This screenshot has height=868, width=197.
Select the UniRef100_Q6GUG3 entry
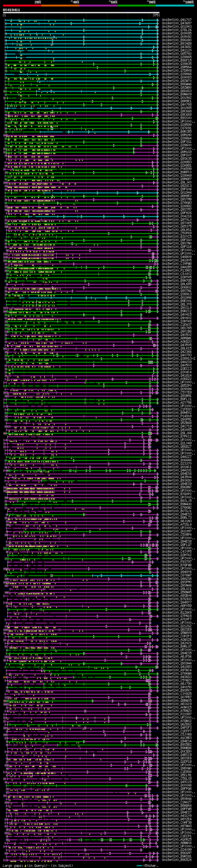176,91
